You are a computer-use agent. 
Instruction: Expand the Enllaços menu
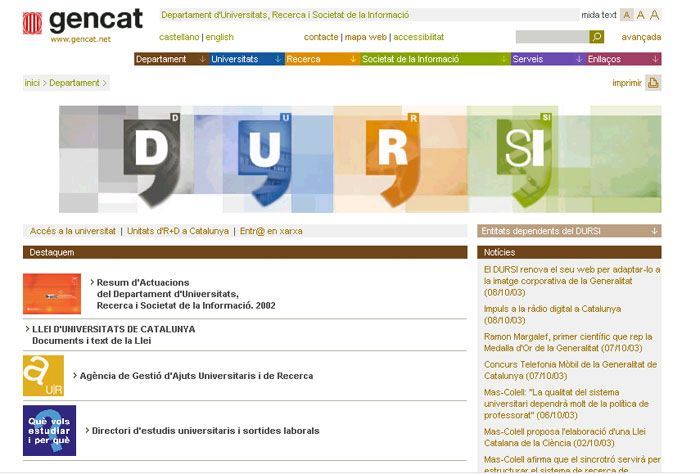[x=624, y=59]
